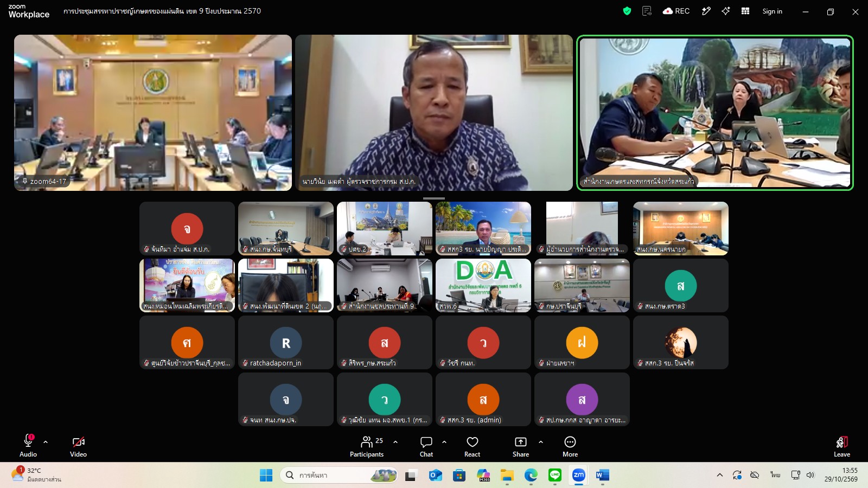Open the More options menu
868x488 pixels.
click(570, 446)
